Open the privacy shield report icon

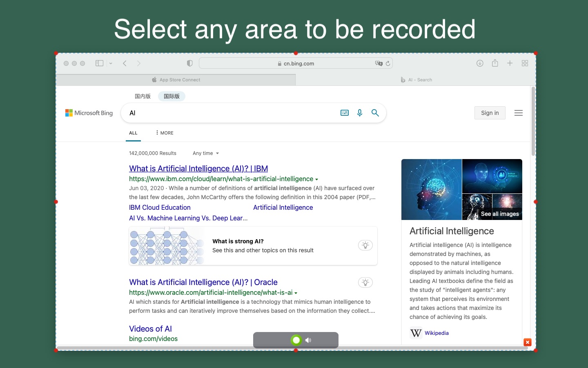tap(189, 63)
